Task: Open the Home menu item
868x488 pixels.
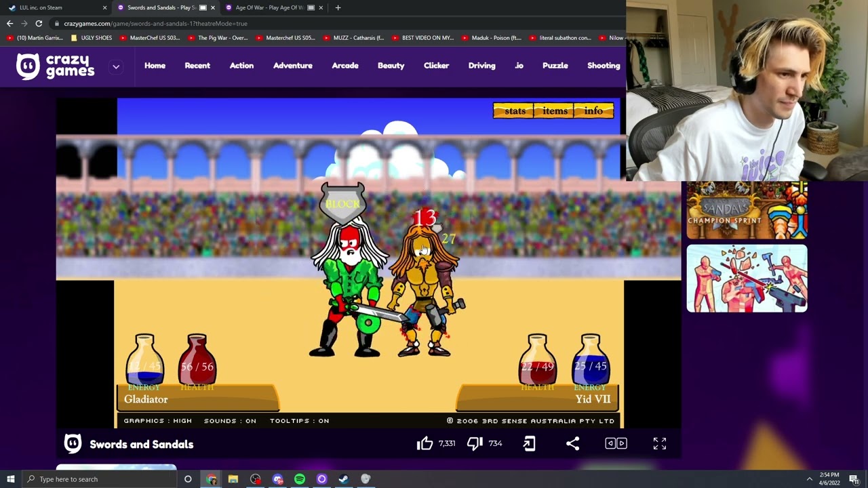Action: (x=155, y=66)
